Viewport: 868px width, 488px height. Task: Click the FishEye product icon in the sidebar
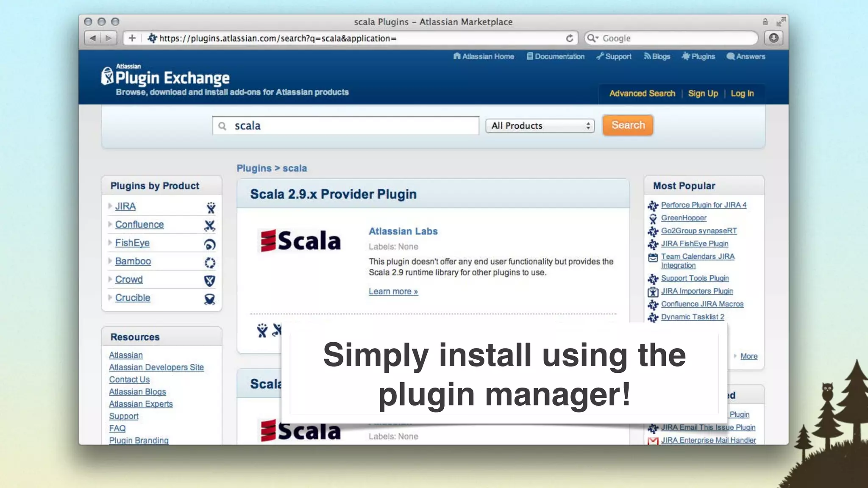point(210,244)
